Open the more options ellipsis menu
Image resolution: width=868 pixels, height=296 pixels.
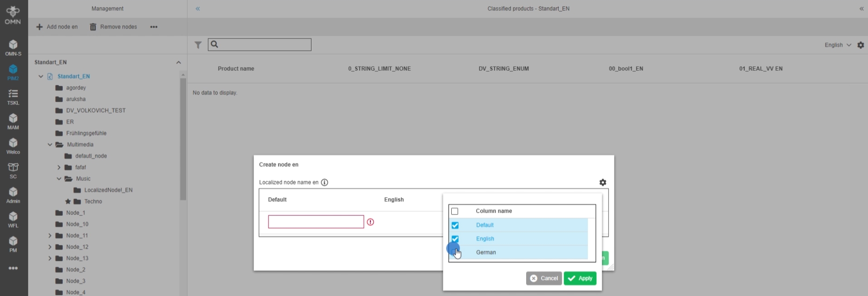click(x=154, y=27)
